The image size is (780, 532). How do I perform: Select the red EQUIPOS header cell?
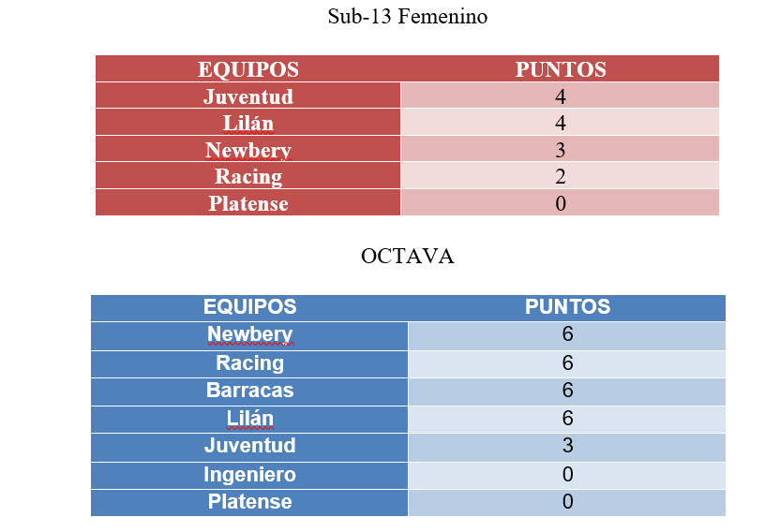[x=247, y=68]
